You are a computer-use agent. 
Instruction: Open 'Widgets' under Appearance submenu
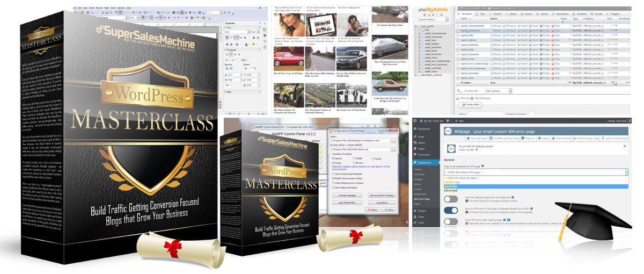[x=419, y=179]
